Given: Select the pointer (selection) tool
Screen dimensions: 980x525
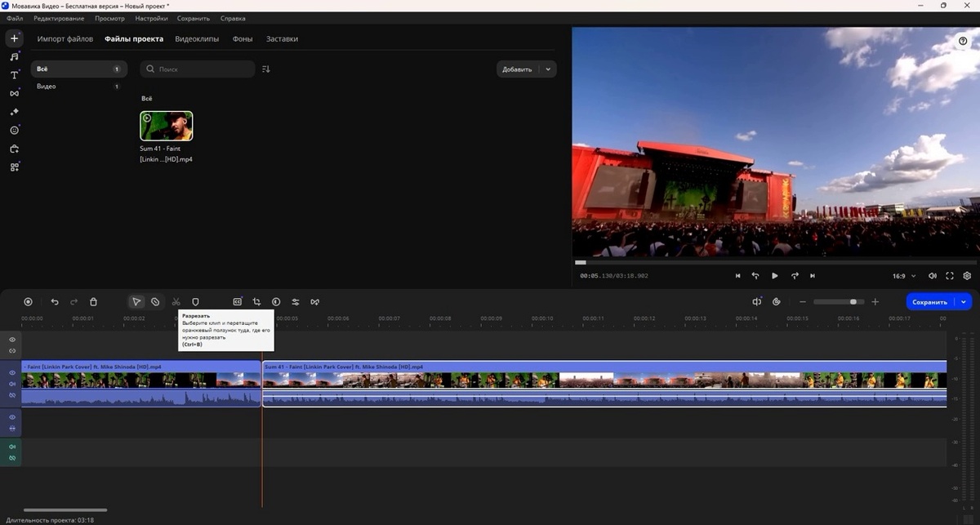Looking at the screenshot, I should (136, 301).
